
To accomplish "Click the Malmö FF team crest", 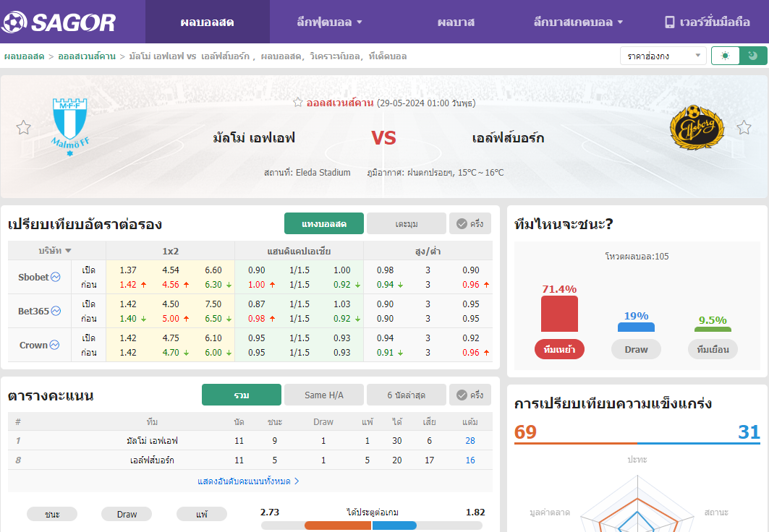I will point(70,126).
